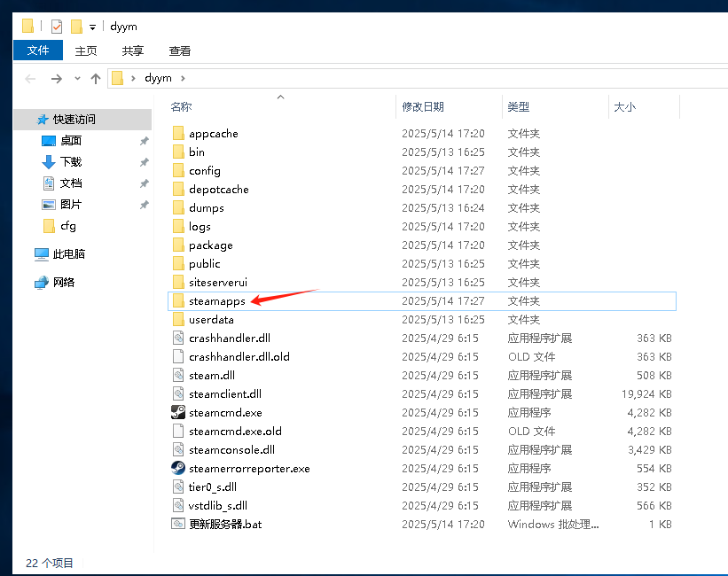Click the steamclient.dll file icon
Screen dimensions: 728x576
(178, 393)
